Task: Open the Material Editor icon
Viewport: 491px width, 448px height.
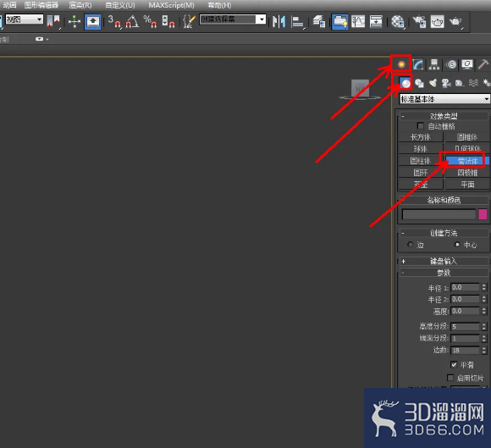Action: [398, 21]
